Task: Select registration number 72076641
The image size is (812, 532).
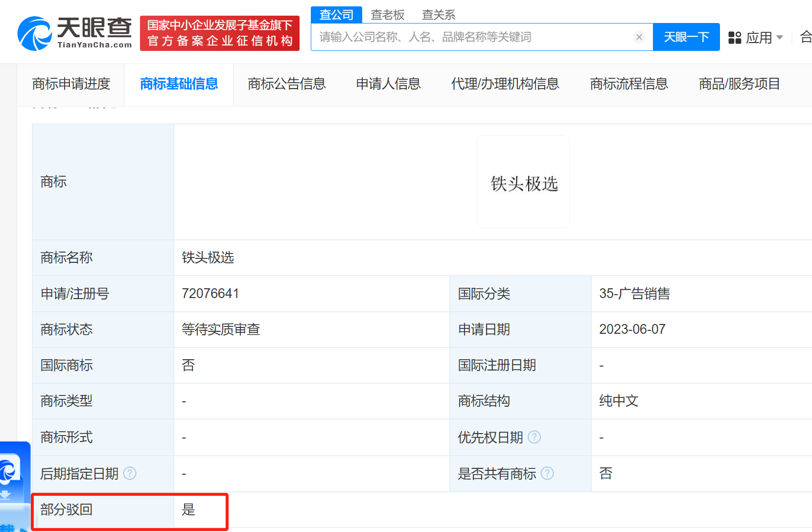Action: [210, 294]
